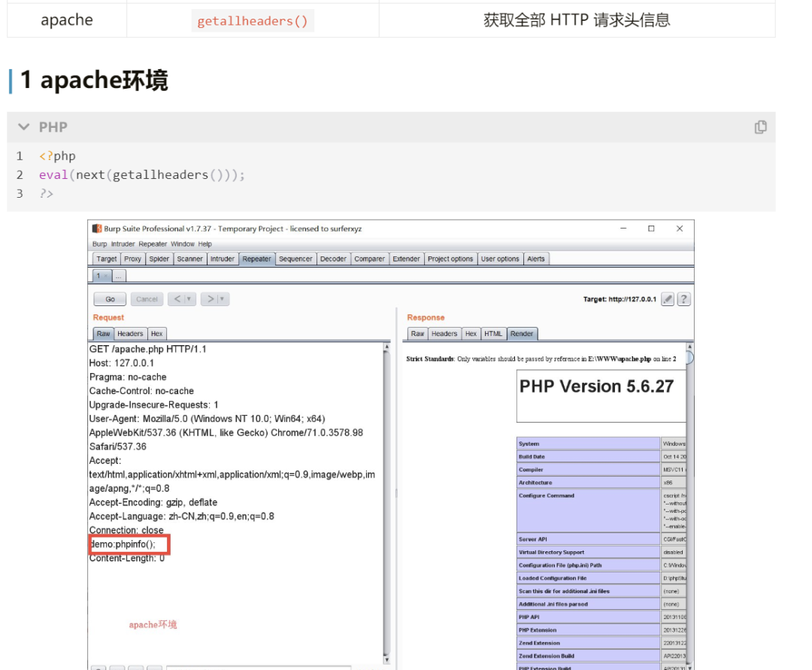
Task: Select the Request Raw tab
Action: [x=103, y=334]
